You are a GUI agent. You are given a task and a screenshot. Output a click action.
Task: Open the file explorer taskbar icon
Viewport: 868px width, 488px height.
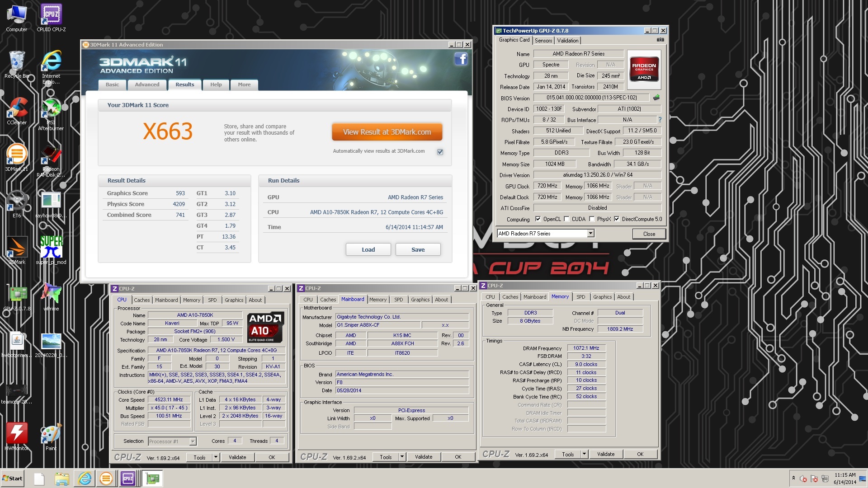62,478
